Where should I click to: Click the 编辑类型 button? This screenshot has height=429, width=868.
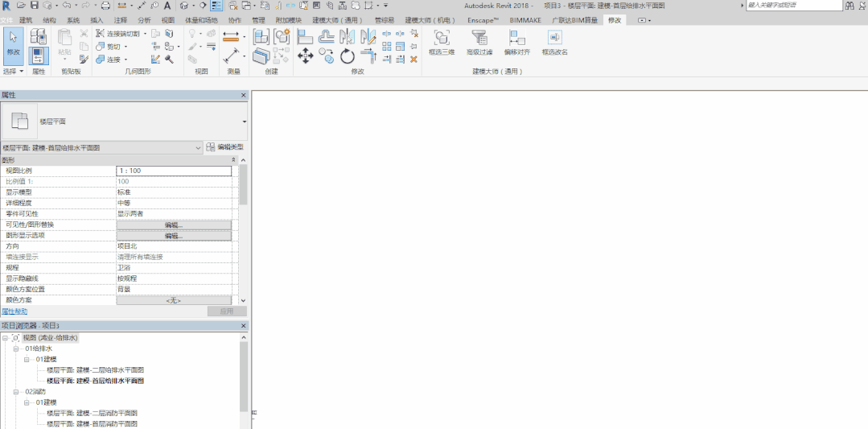[x=224, y=147]
